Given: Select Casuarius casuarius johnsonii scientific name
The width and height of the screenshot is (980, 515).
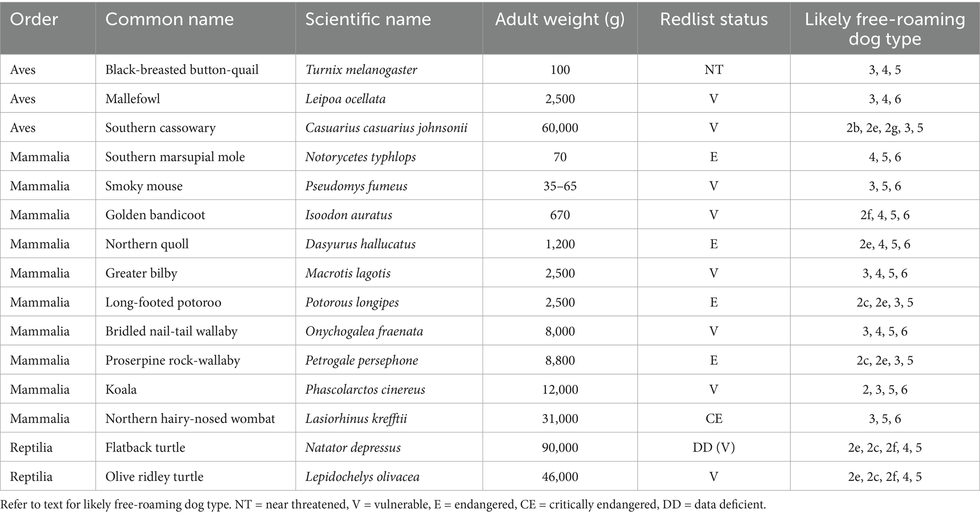Looking at the screenshot, I should click(386, 128).
